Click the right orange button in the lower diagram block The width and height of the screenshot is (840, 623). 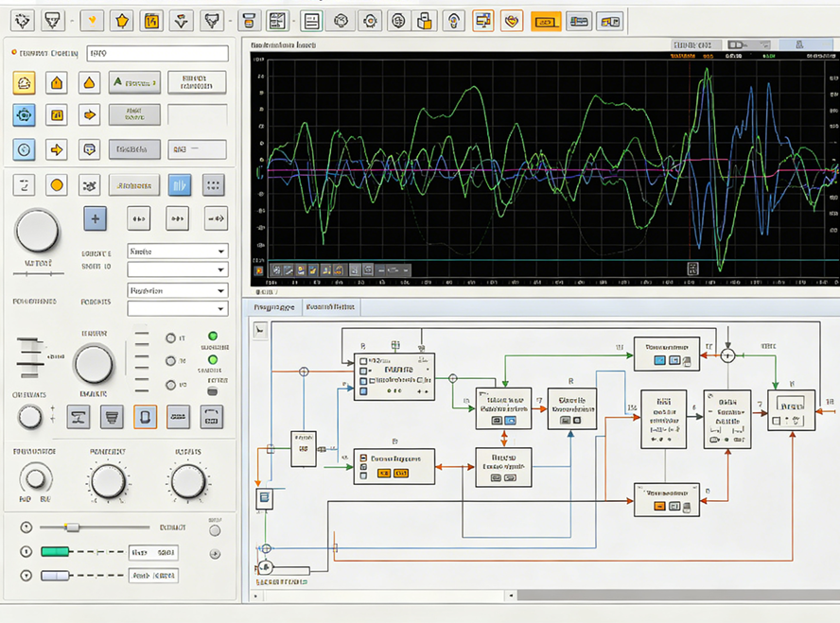pos(401,473)
